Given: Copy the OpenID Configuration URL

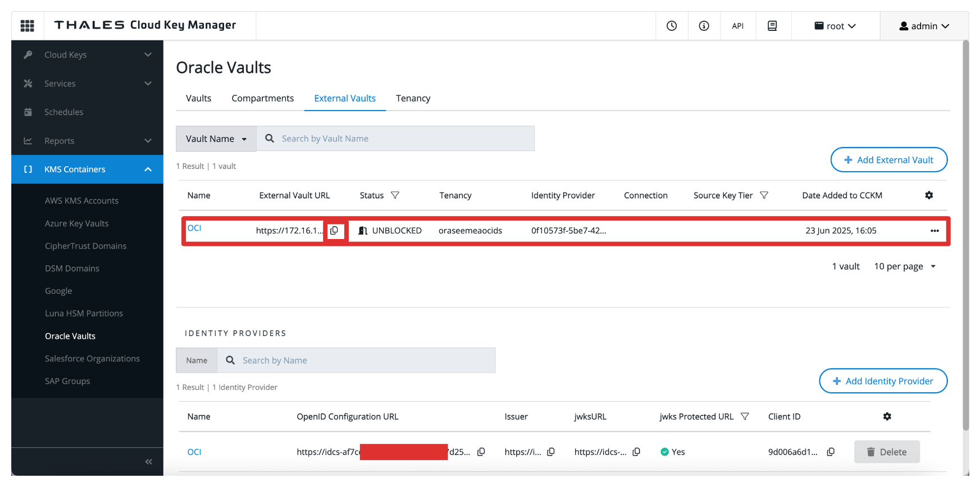Looking at the screenshot, I should point(481,452).
